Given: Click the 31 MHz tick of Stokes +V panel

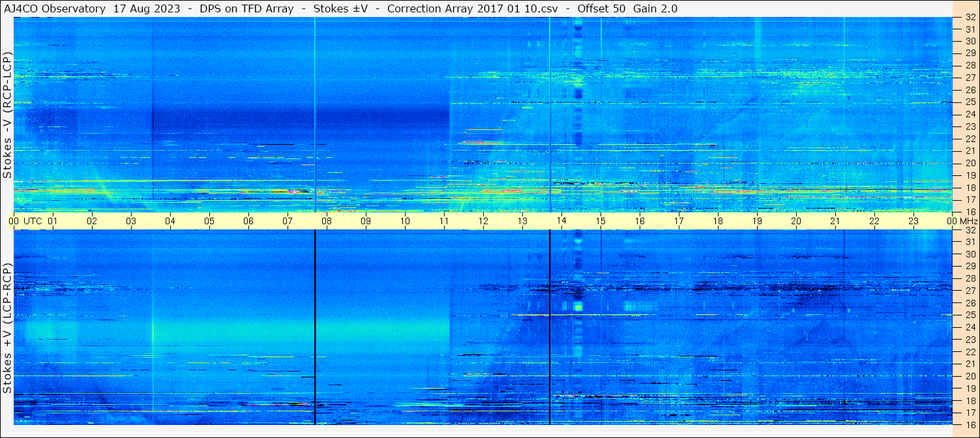Looking at the screenshot, I should click(970, 242).
